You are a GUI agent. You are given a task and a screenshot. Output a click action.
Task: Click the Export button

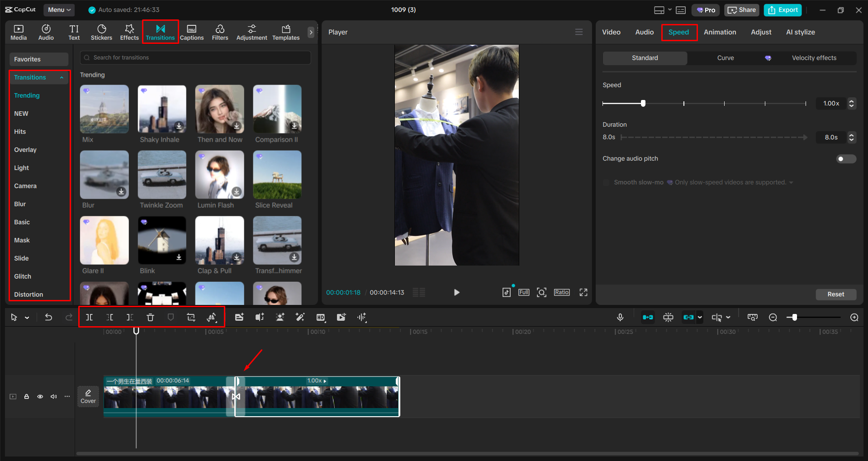coord(782,10)
